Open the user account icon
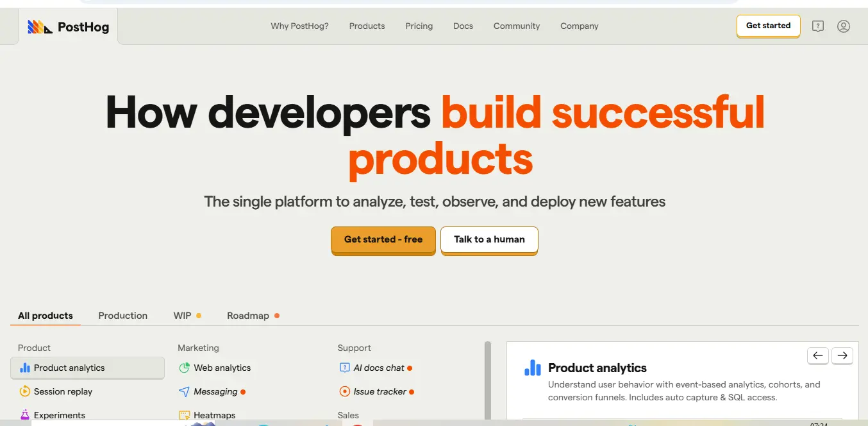Viewport: 868px width, 426px height. 844,26
